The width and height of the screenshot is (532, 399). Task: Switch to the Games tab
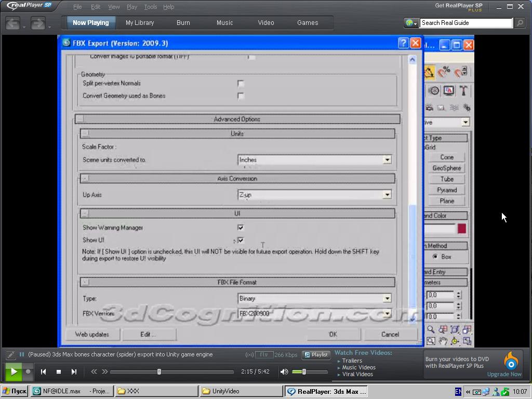pos(308,23)
